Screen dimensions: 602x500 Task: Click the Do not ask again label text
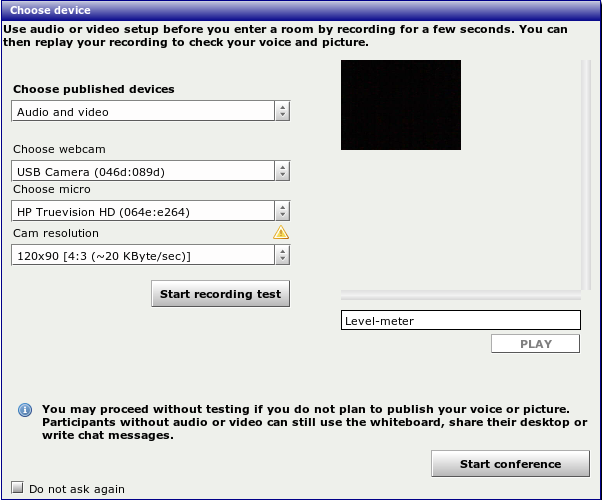tap(77, 489)
